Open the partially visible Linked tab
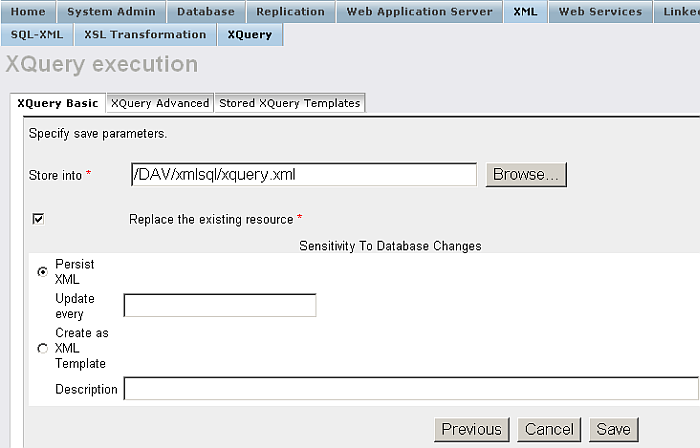This screenshot has width=700, height=448. click(x=677, y=12)
